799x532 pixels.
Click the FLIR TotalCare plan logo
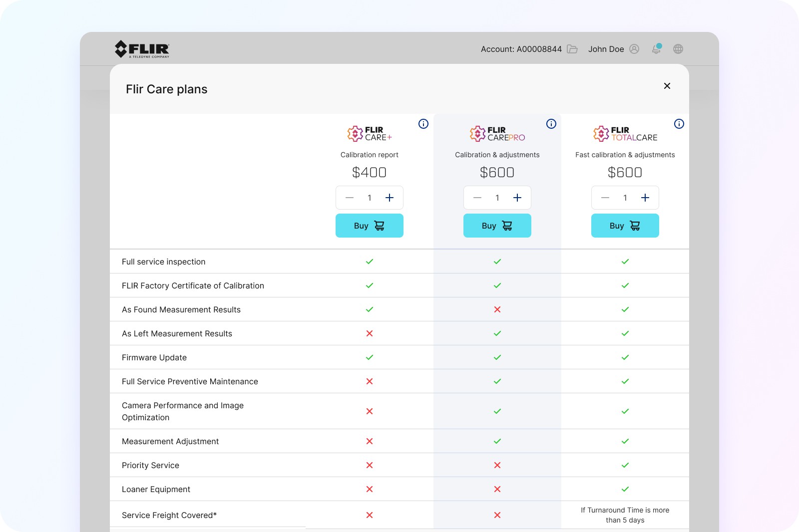625,134
